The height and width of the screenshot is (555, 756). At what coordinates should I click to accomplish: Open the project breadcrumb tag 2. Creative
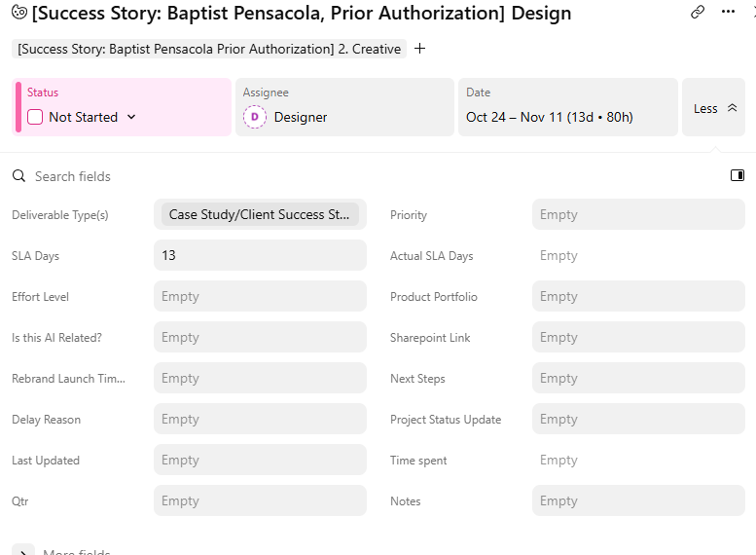[209, 49]
